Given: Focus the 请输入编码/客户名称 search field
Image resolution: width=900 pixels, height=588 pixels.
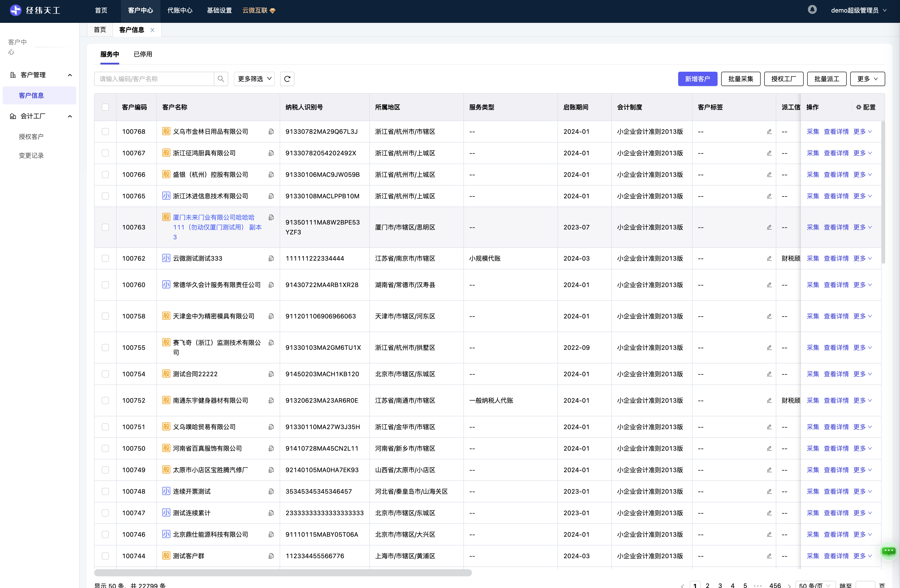Looking at the screenshot, I should pos(154,79).
